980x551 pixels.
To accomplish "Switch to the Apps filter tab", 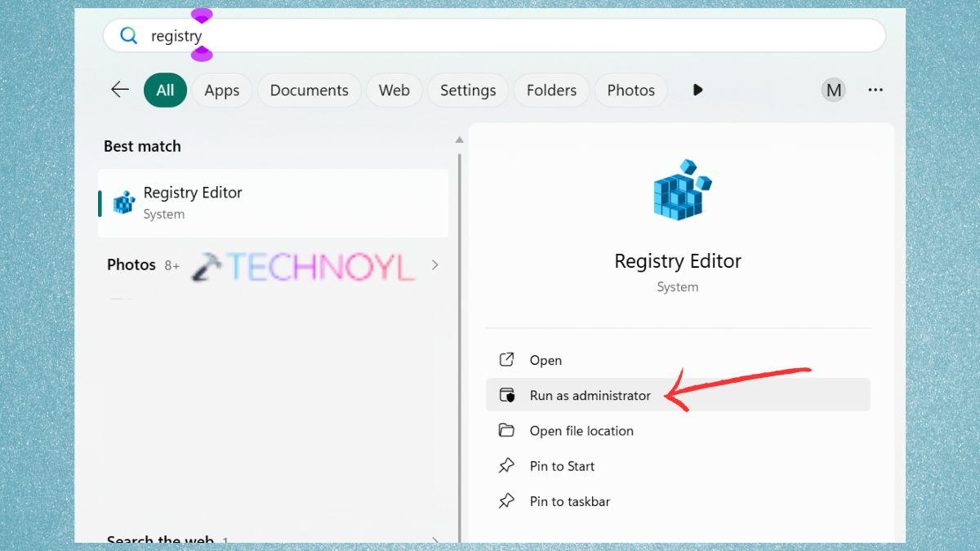I will [221, 90].
